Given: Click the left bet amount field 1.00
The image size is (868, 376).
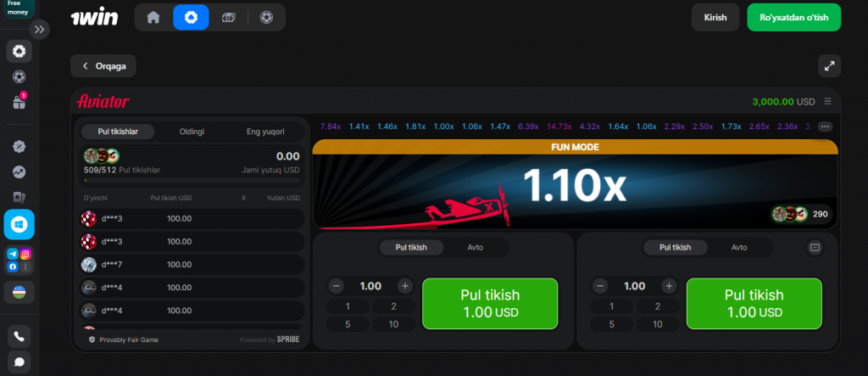Looking at the screenshot, I should tap(370, 286).
